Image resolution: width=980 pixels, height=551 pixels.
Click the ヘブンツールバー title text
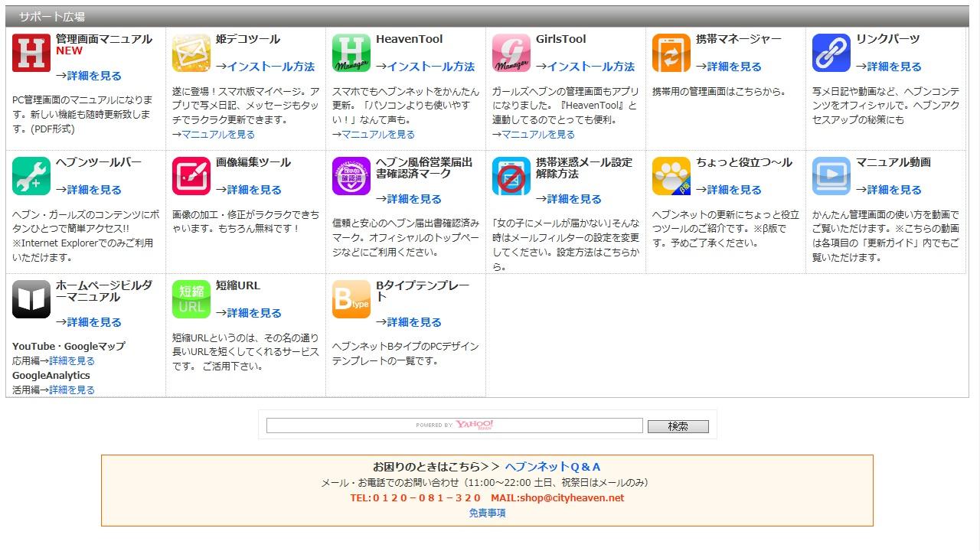[99, 162]
